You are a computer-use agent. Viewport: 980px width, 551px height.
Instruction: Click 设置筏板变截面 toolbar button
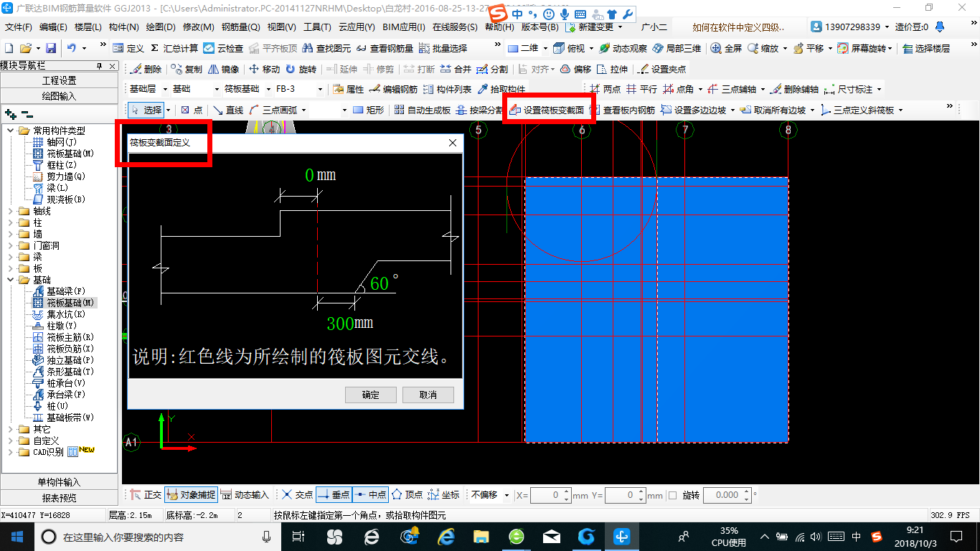pyautogui.click(x=547, y=110)
